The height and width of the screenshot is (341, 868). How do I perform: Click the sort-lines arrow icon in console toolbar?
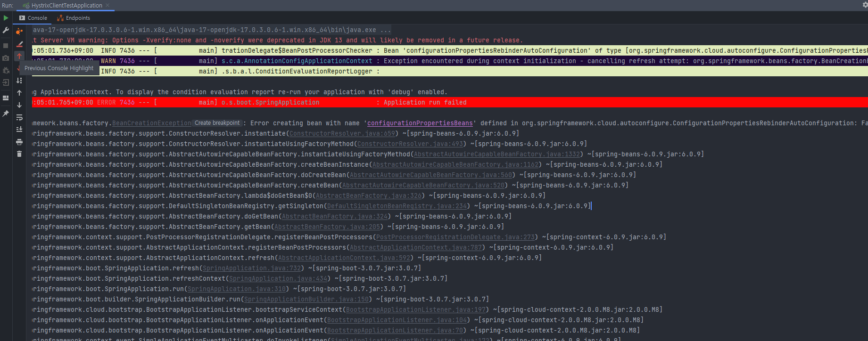point(19,81)
